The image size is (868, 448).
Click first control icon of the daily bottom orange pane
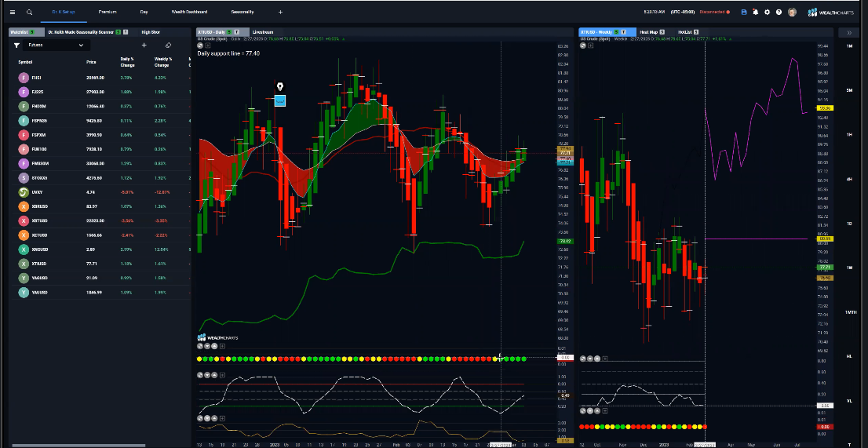point(200,419)
